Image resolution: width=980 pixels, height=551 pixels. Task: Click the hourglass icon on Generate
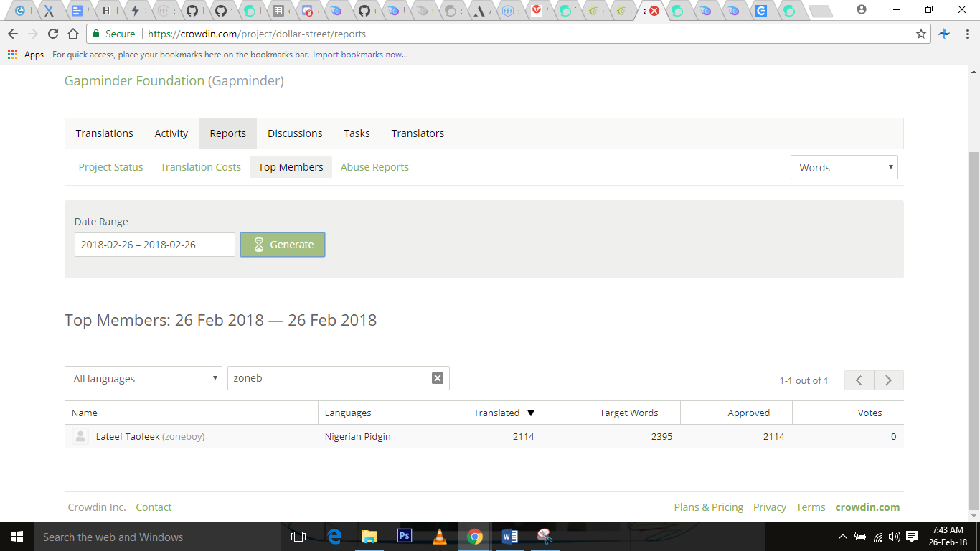pyautogui.click(x=259, y=245)
